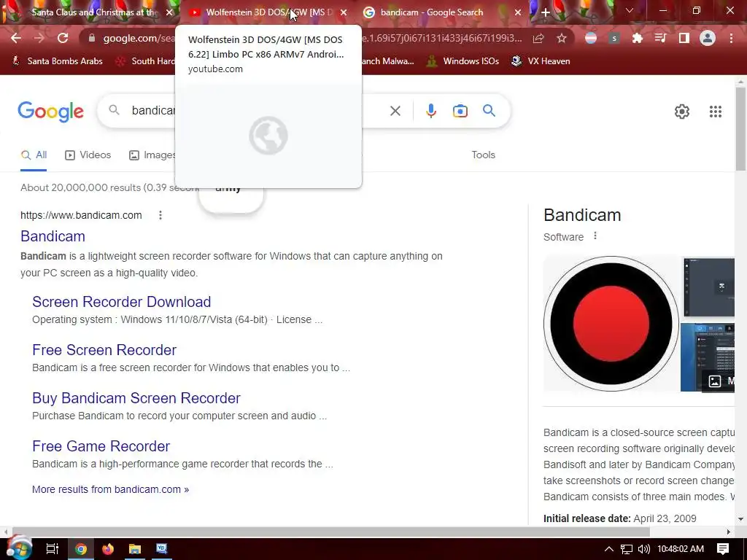Click the horizontal page scrollbar
The image size is (747, 560).
(x=330, y=532)
